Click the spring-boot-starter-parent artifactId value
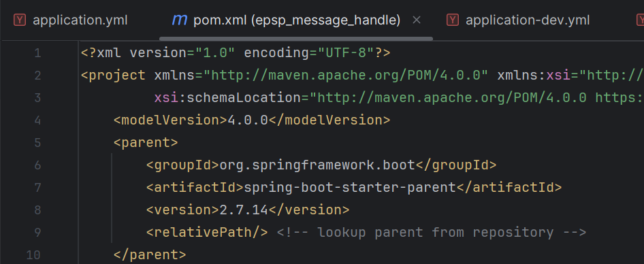Viewport: 644px width, 264px height. (350, 188)
